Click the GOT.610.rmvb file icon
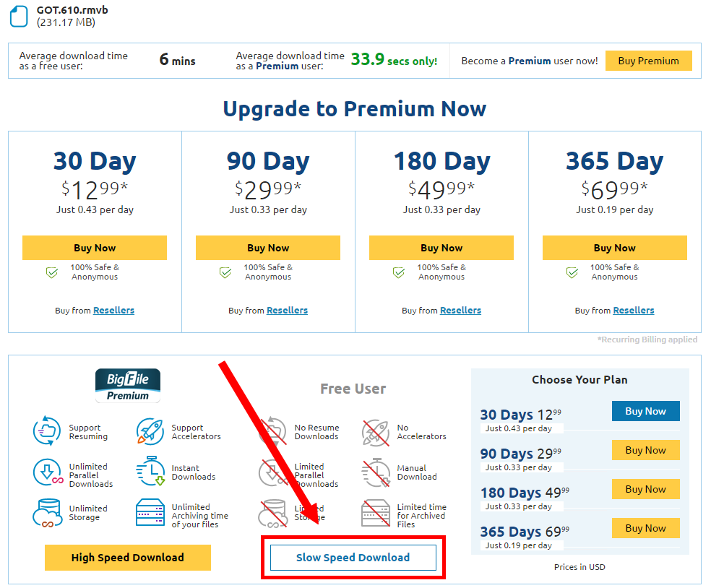 pyautogui.click(x=19, y=17)
